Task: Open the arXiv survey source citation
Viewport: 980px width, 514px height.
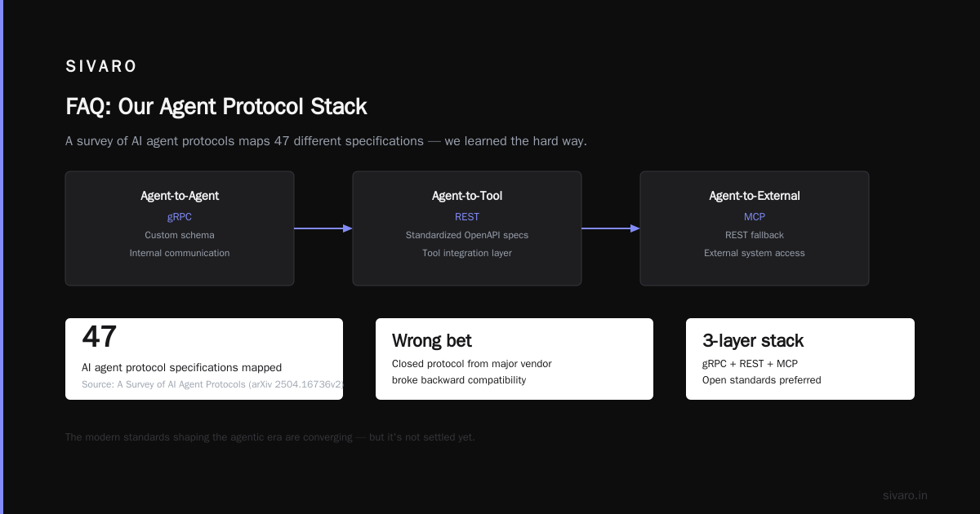Action: (x=212, y=384)
